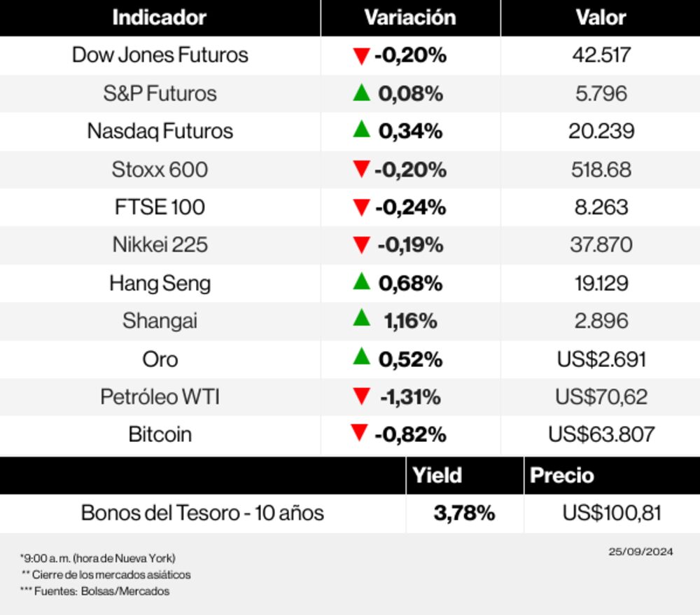Click the green up arrow for Shangai
This screenshot has width=700, height=615.
pos(361,319)
